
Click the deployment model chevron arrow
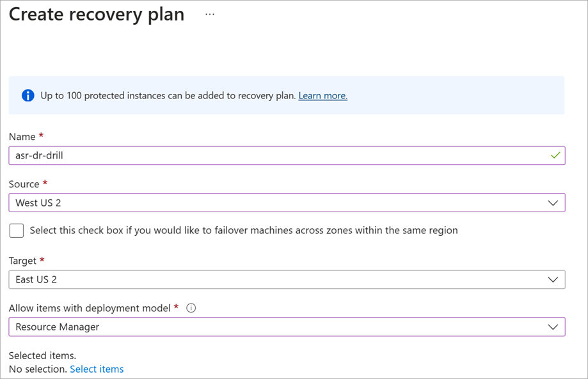553,327
